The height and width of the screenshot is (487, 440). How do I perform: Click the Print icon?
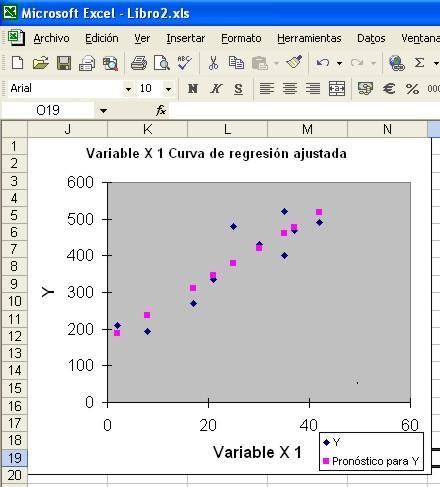tap(139, 63)
